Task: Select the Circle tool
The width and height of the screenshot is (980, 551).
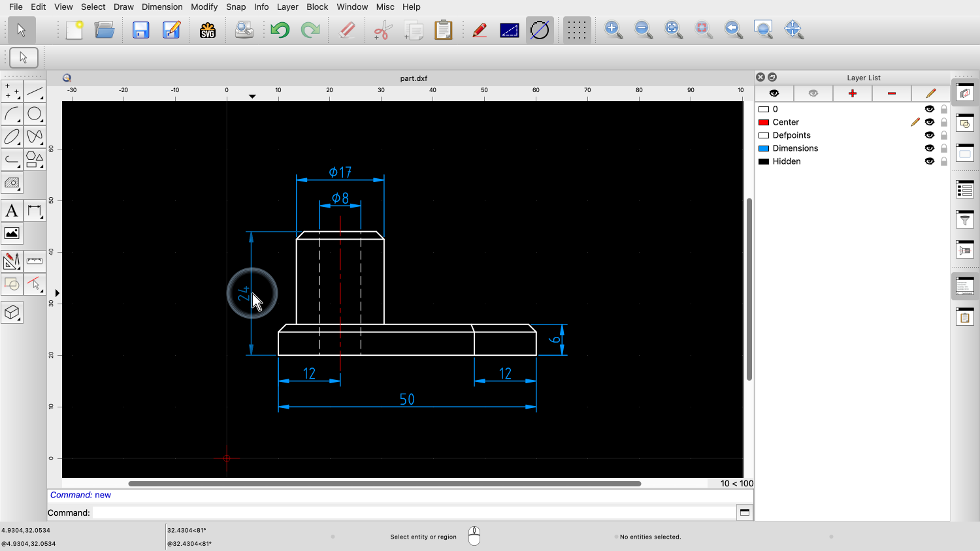Action: click(35, 114)
